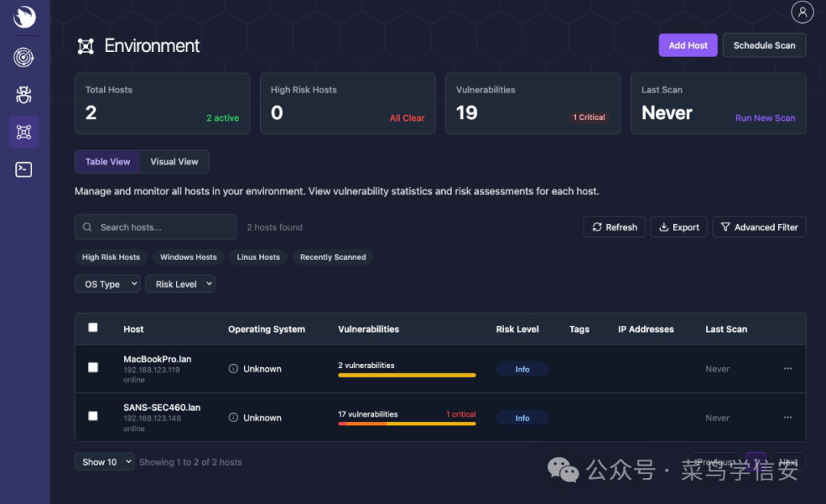Open the OS Type dropdown
This screenshot has width=826, height=504.
click(108, 284)
